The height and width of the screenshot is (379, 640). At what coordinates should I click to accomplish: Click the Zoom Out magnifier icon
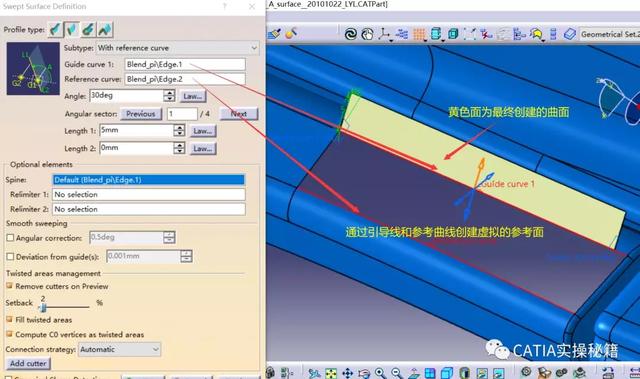tap(396, 373)
